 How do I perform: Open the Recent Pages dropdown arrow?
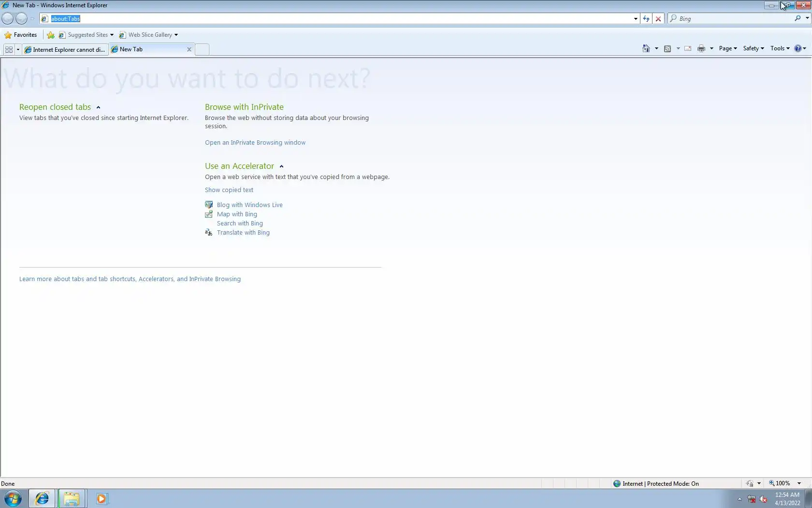click(32, 19)
